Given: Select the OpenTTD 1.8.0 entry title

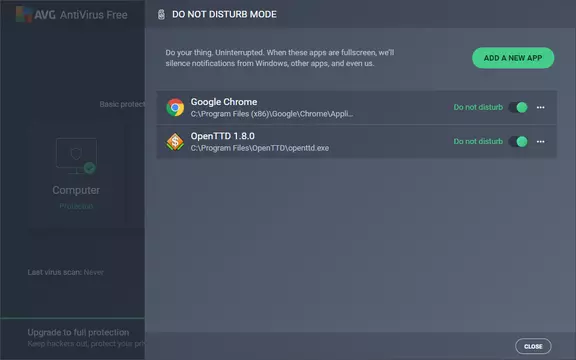Looking at the screenshot, I should click(223, 136).
